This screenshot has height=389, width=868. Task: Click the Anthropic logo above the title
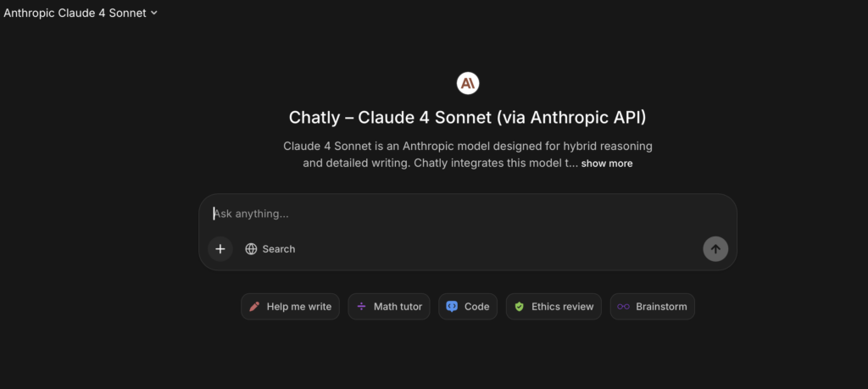[468, 83]
